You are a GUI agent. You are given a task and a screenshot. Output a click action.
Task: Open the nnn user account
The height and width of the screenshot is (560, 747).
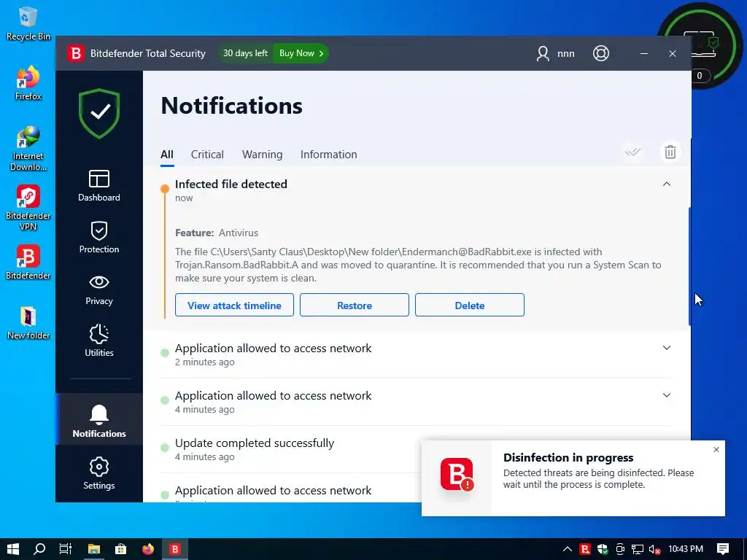pos(555,53)
